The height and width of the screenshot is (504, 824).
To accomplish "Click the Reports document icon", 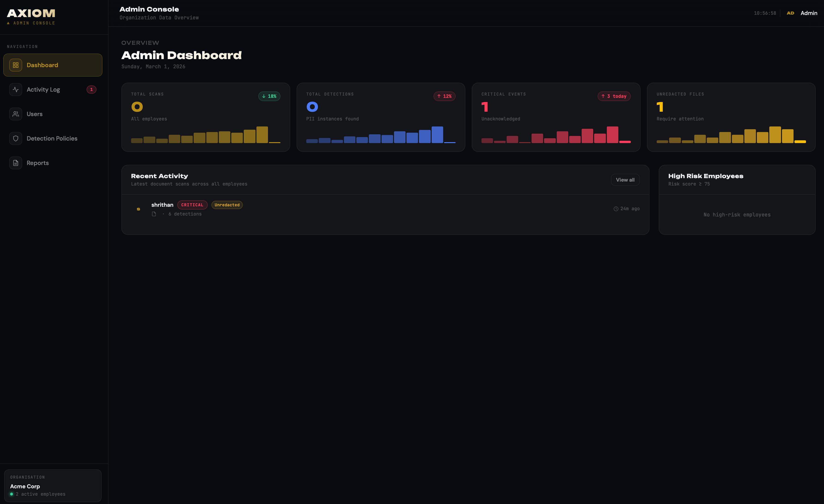I will click(x=16, y=163).
